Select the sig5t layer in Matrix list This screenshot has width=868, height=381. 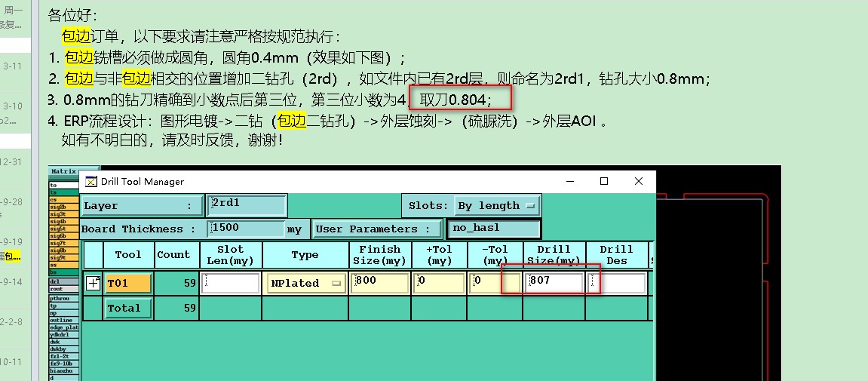click(x=63, y=229)
